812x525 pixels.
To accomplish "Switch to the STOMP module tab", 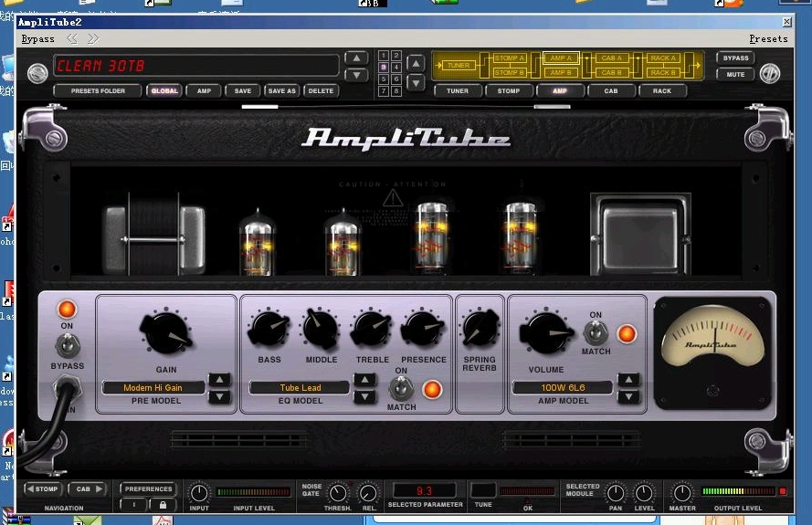I will (x=509, y=90).
